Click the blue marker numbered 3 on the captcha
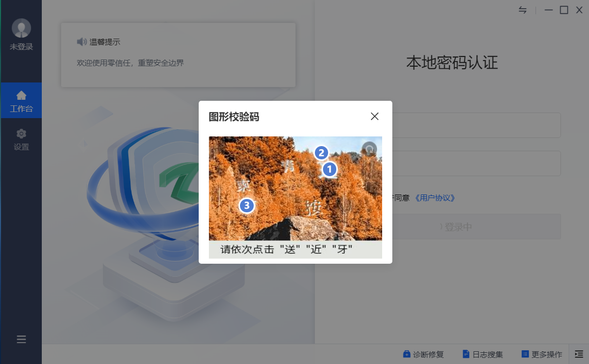589x364 pixels. click(x=247, y=206)
